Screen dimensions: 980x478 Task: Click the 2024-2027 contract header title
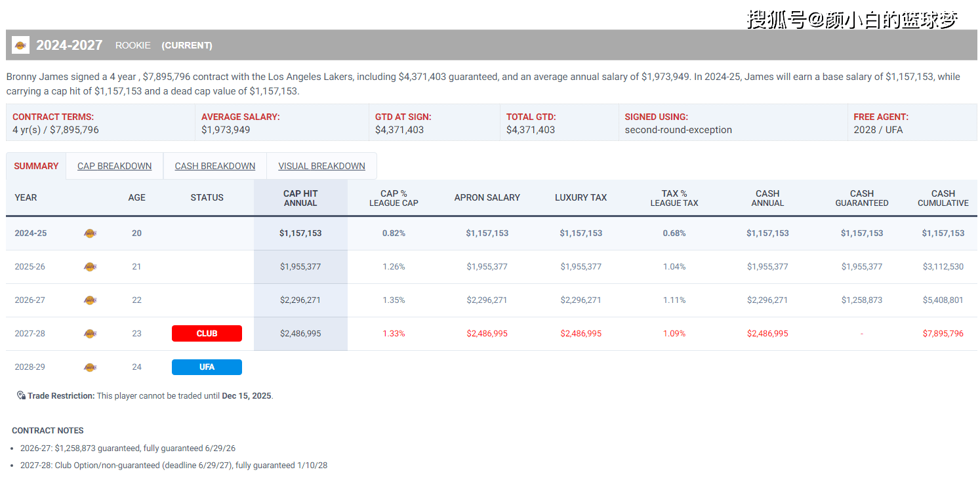(69, 45)
